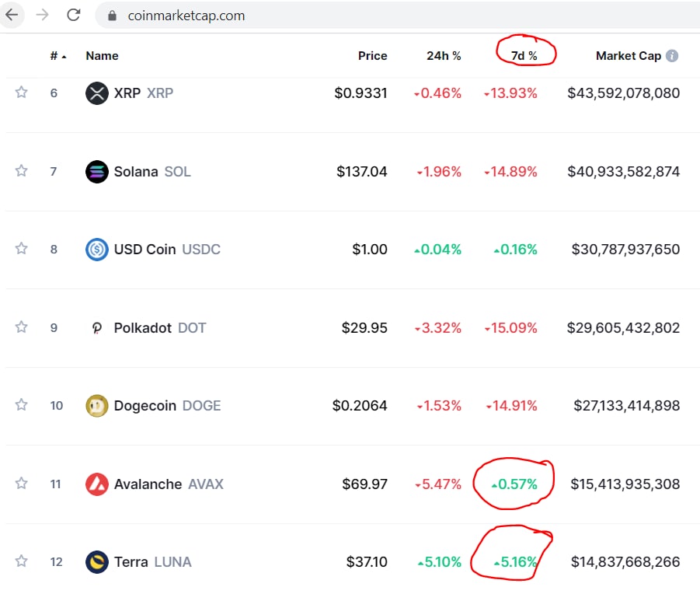Click XRP price $0.9331

[360, 93]
